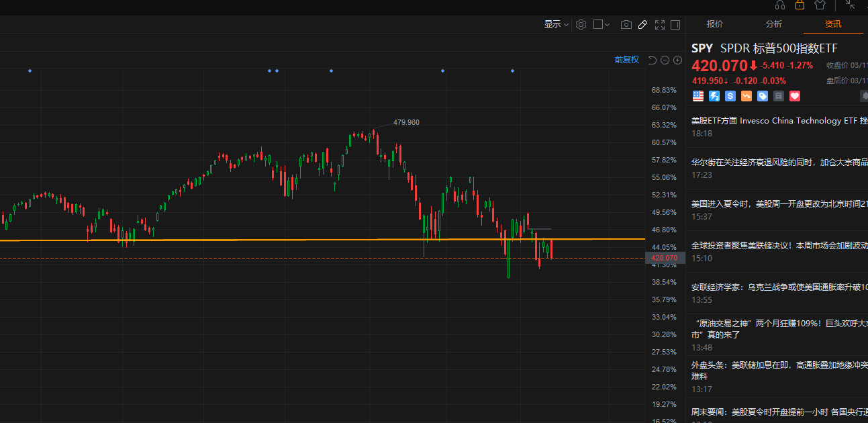Viewport: 868px width, 423px height.
Task: Click the 420.070 current price axis tag
Action: [664, 258]
